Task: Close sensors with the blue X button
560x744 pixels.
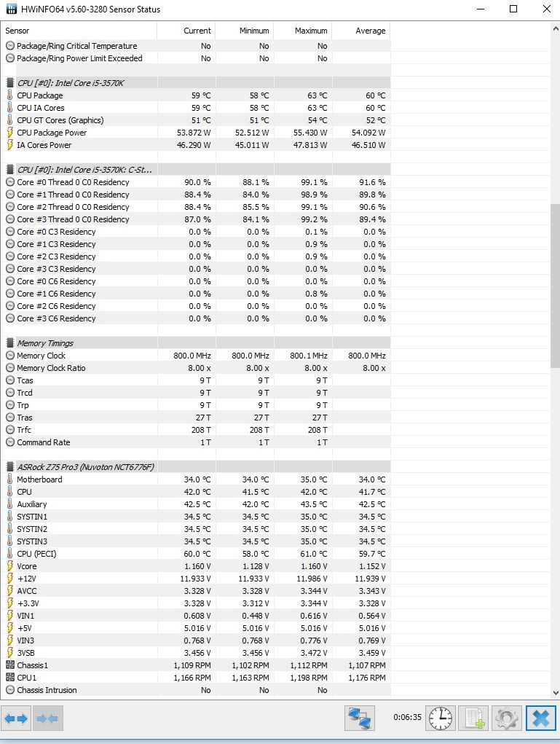Action: (x=540, y=718)
